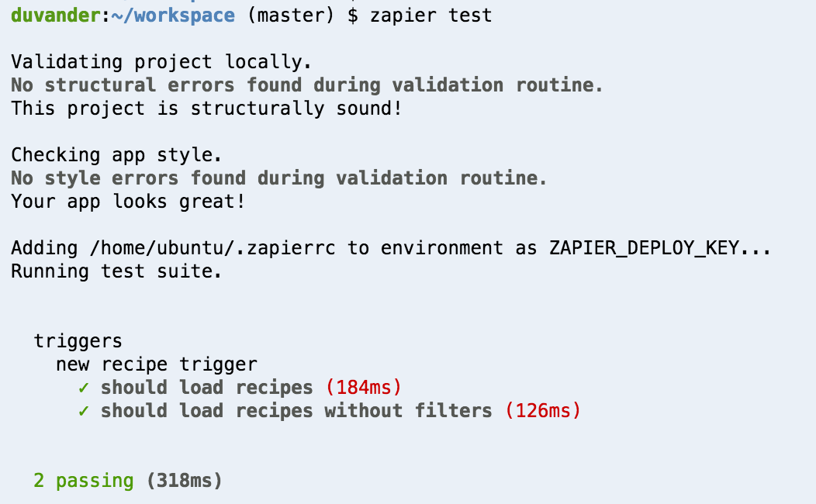This screenshot has width=816, height=504.
Task: Click 'Your app looks great!' text
Action: [x=128, y=202]
